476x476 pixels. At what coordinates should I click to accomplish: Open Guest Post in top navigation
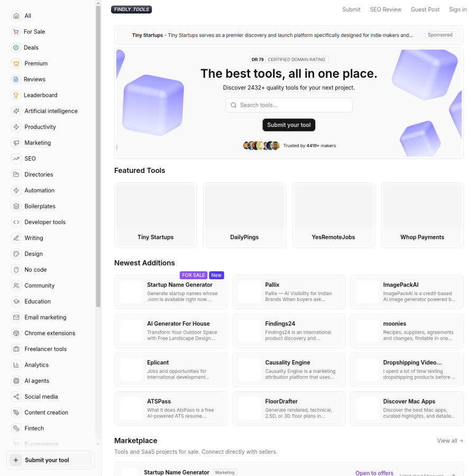(425, 10)
